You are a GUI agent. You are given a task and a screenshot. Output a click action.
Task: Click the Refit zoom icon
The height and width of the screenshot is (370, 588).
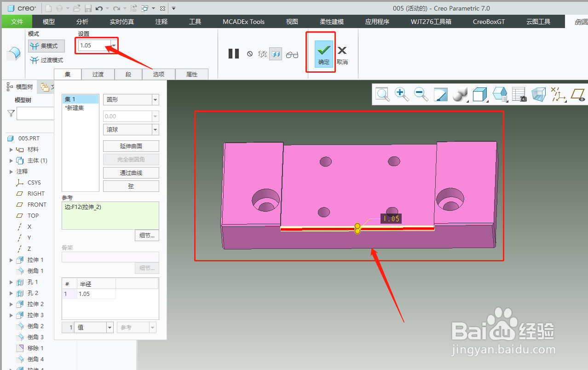[x=383, y=94]
